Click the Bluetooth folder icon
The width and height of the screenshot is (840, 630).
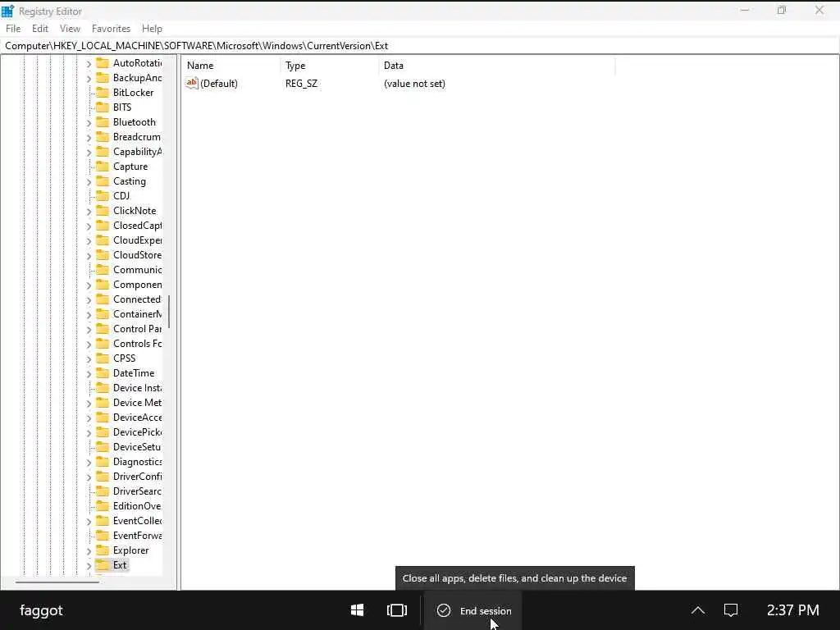pyautogui.click(x=103, y=122)
